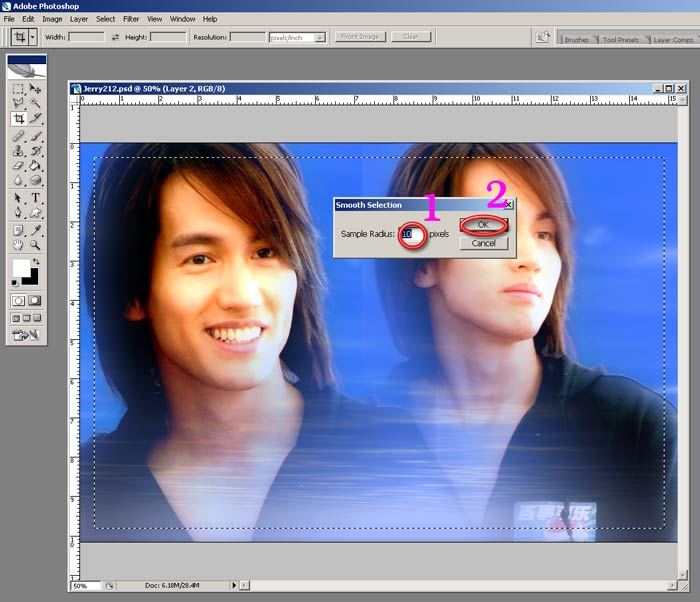Open the File Browser icon in options bar
The width and height of the screenshot is (700, 602).
[542, 37]
